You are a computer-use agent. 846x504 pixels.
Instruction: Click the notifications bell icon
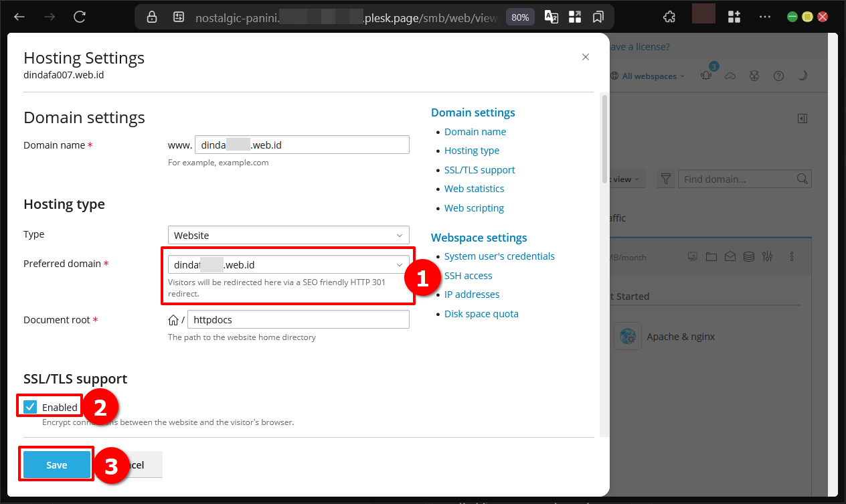[706, 76]
